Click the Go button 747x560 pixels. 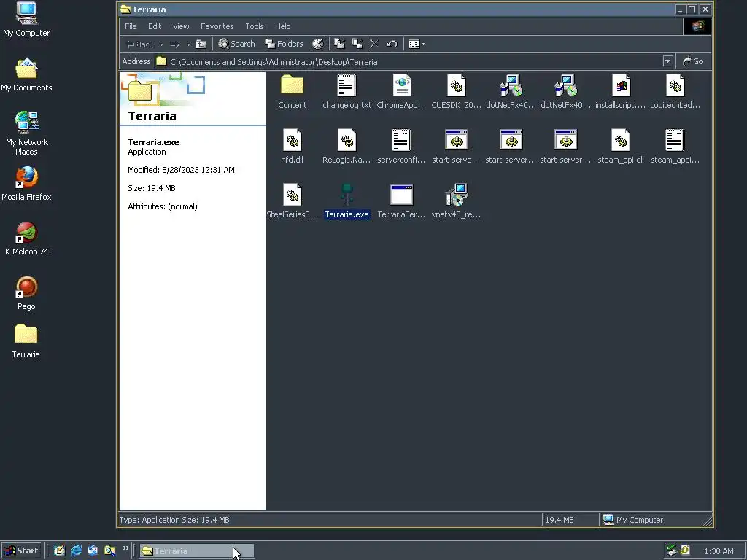[x=693, y=61]
